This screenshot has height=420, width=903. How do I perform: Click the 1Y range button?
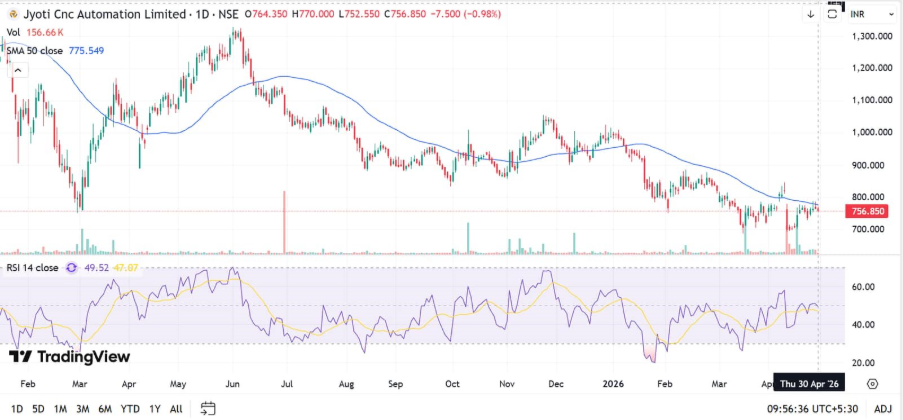154,409
